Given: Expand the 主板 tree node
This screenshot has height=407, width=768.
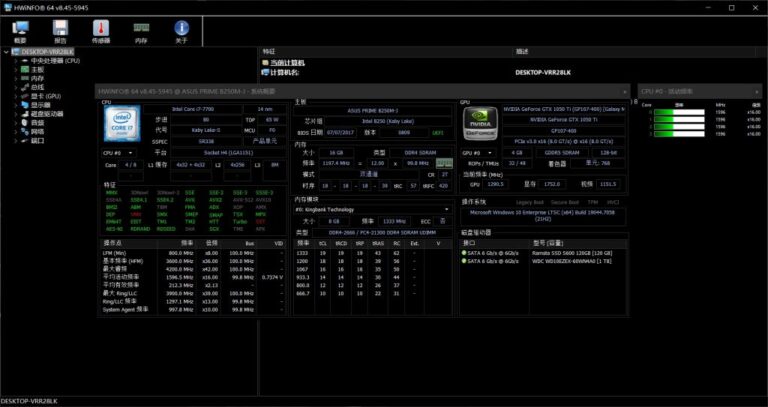Looking at the screenshot, I should click(x=16, y=70).
